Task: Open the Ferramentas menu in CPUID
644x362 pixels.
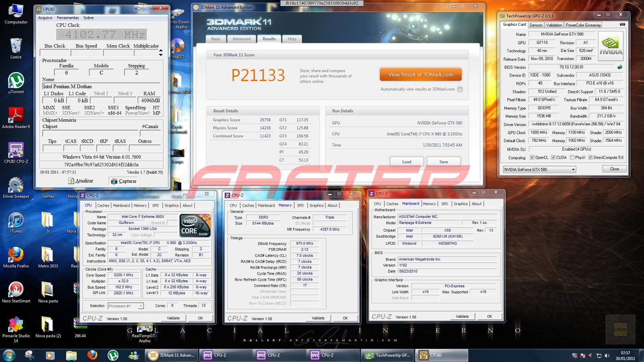Action: coord(68,18)
